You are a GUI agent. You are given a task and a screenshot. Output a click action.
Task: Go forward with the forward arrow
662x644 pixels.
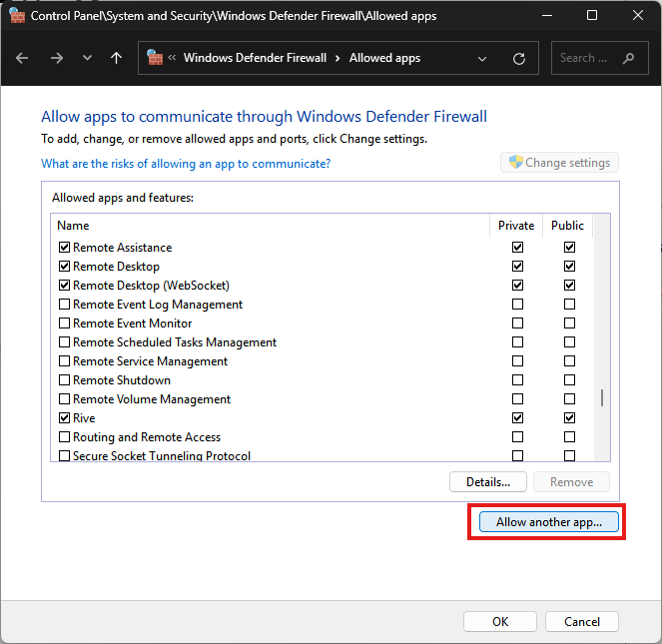(57, 58)
